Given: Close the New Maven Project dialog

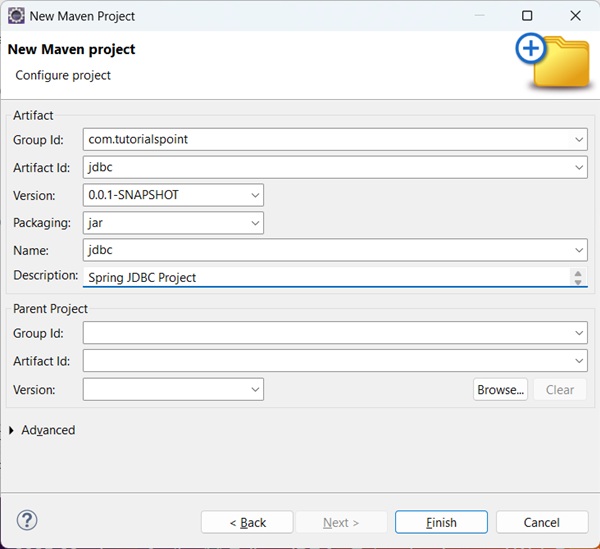Looking at the screenshot, I should click(x=574, y=16).
